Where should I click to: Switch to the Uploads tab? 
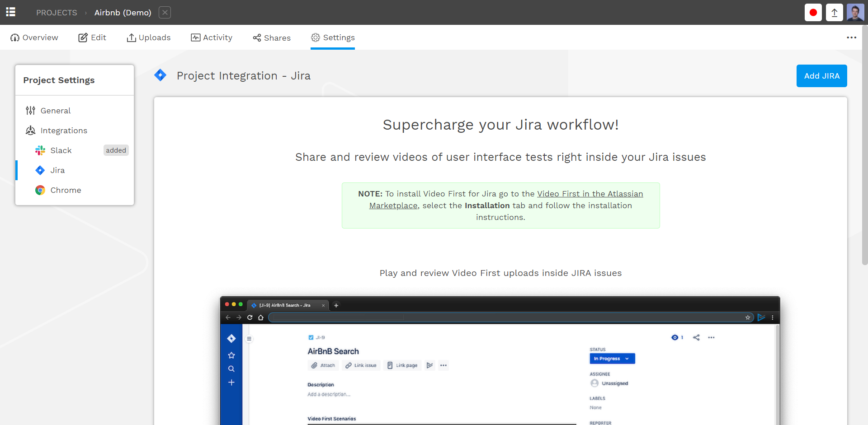click(x=149, y=37)
